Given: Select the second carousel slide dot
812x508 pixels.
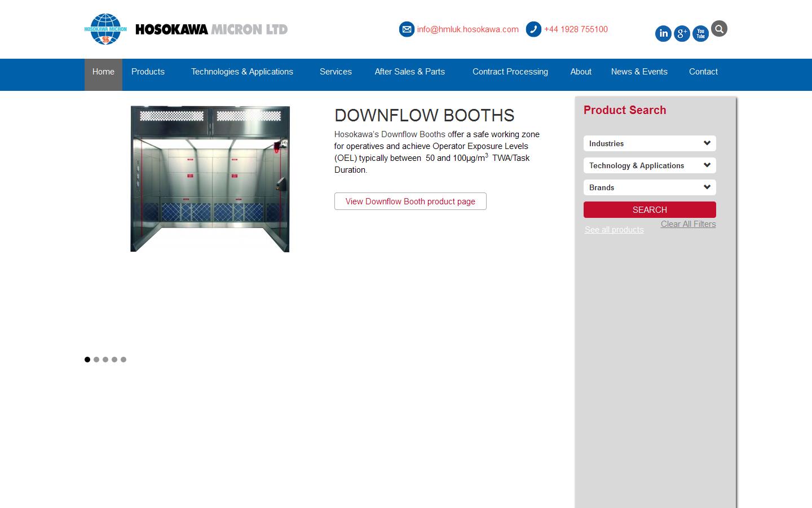Looking at the screenshot, I should (x=96, y=360).
